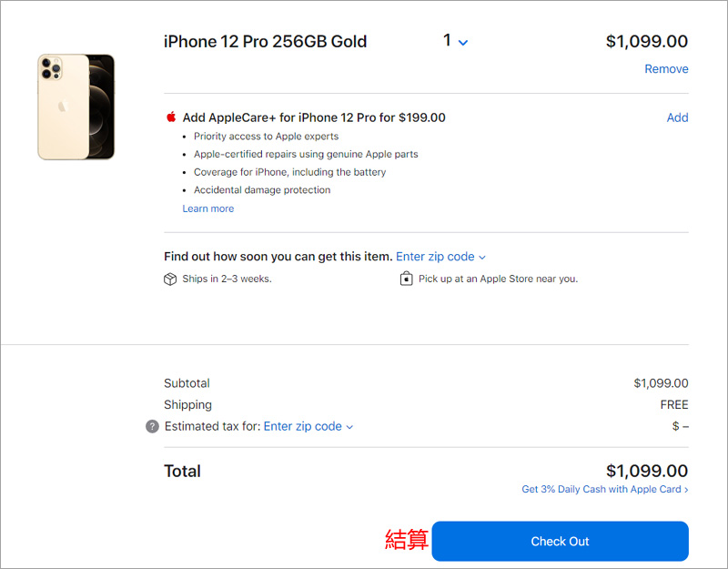
Task: Click the iPhone 12 Pro product image
Action: [x=76, y=107]
